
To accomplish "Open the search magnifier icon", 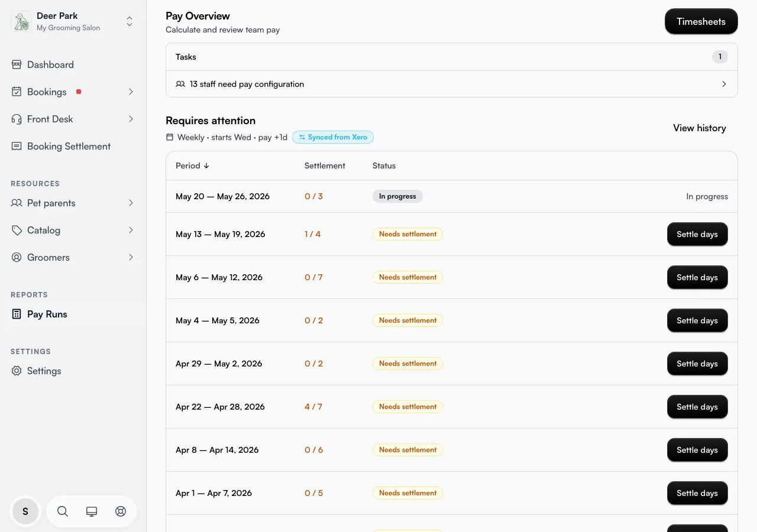I will (x=63, y=511).
